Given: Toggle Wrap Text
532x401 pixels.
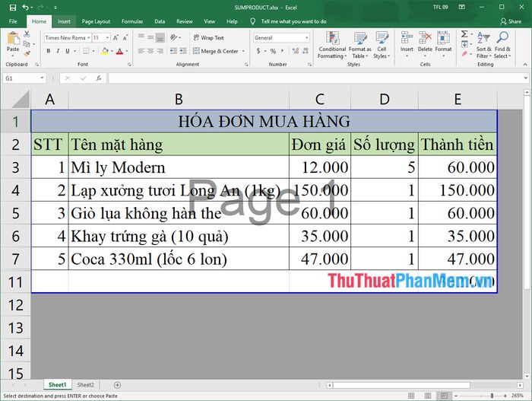Looking at the screenshot, I should [x=208, y=37].
